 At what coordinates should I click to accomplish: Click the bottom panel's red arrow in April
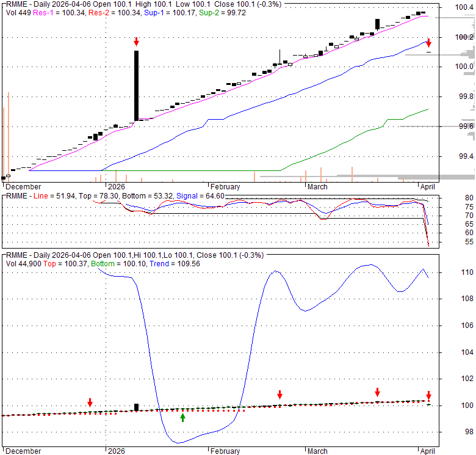tap(428, 395)
